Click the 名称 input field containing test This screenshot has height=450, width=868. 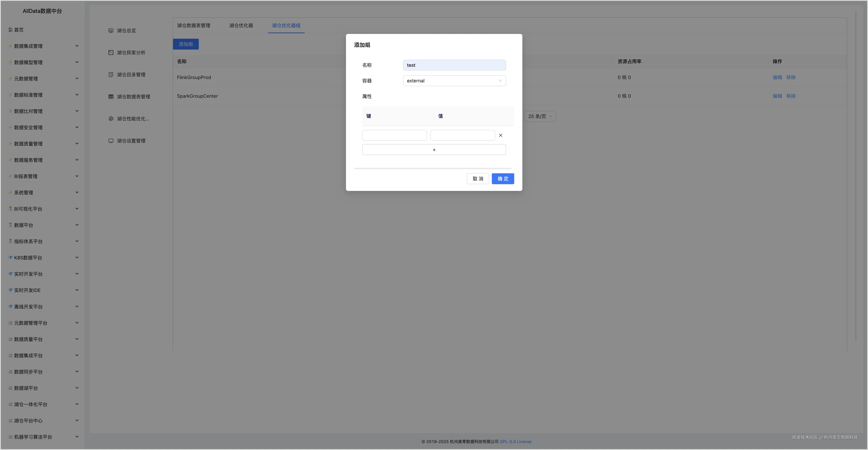(x=454, y=65)
